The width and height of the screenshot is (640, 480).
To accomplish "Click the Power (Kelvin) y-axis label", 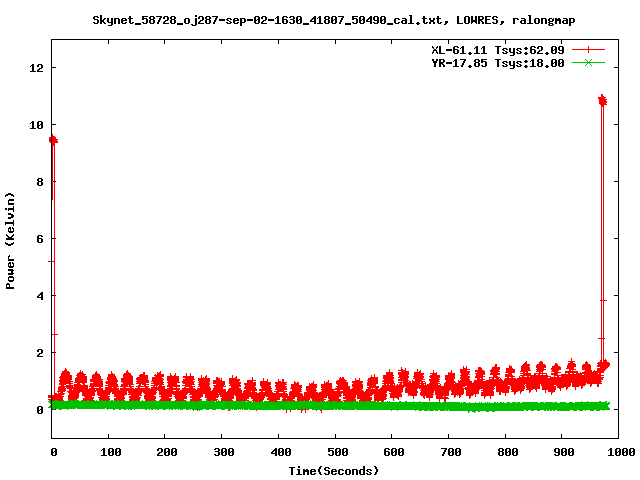I will tap(10, 241).
